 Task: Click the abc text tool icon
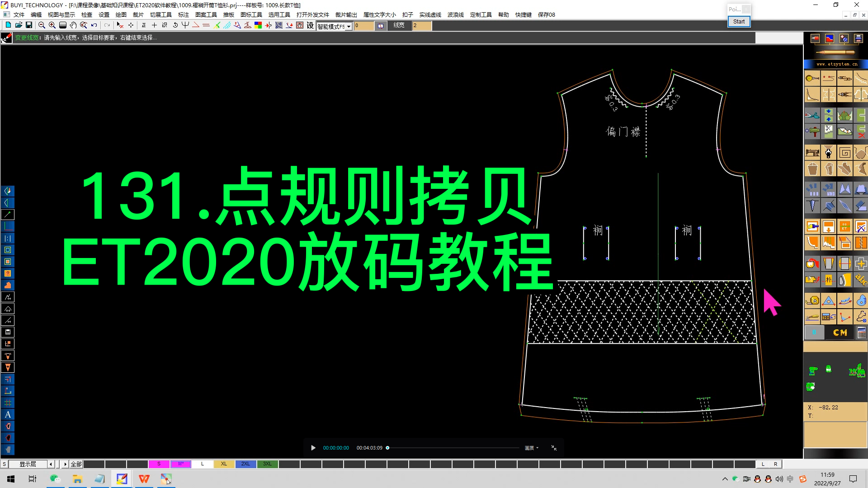point(861,280)
